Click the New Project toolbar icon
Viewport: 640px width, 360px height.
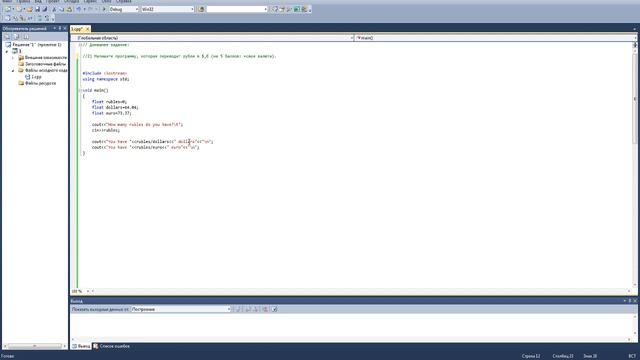pos(8,9)
